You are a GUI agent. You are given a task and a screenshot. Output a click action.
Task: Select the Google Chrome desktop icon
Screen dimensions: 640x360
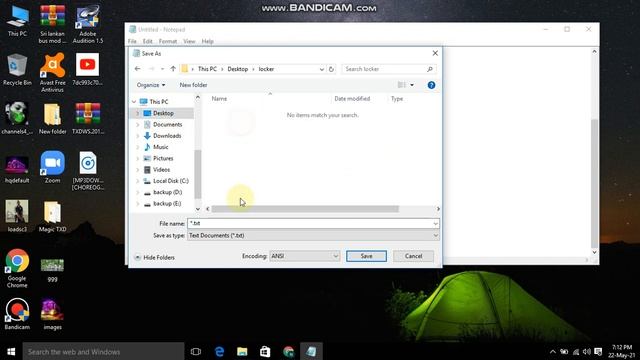(x=17, y=268)
